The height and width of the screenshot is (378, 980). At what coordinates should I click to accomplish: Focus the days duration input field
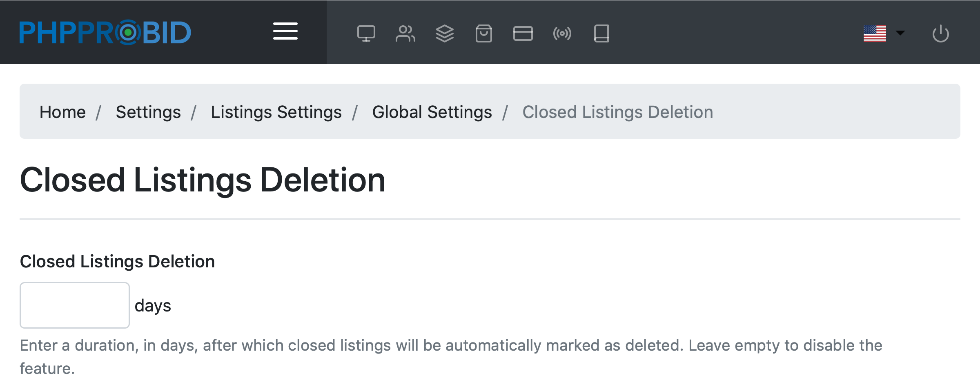click(75, 305)
